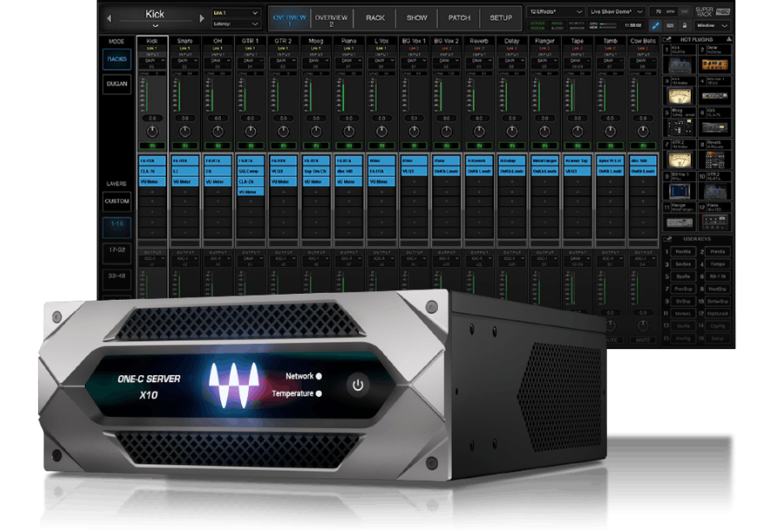This screenshot has width=775, height=532.
Task: Toggle the IN button on Kick rack
Action: click(153, 146)
